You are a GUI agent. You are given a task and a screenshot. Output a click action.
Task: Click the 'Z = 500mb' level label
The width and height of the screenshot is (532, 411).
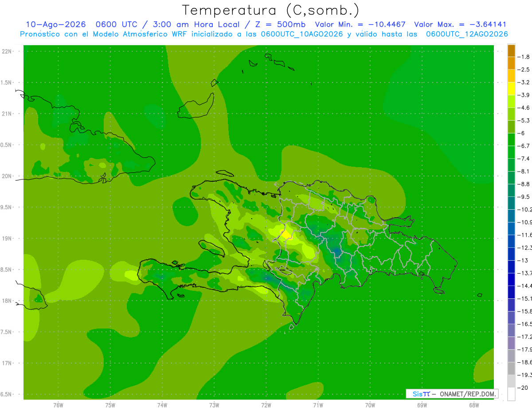tap(280, 24)
